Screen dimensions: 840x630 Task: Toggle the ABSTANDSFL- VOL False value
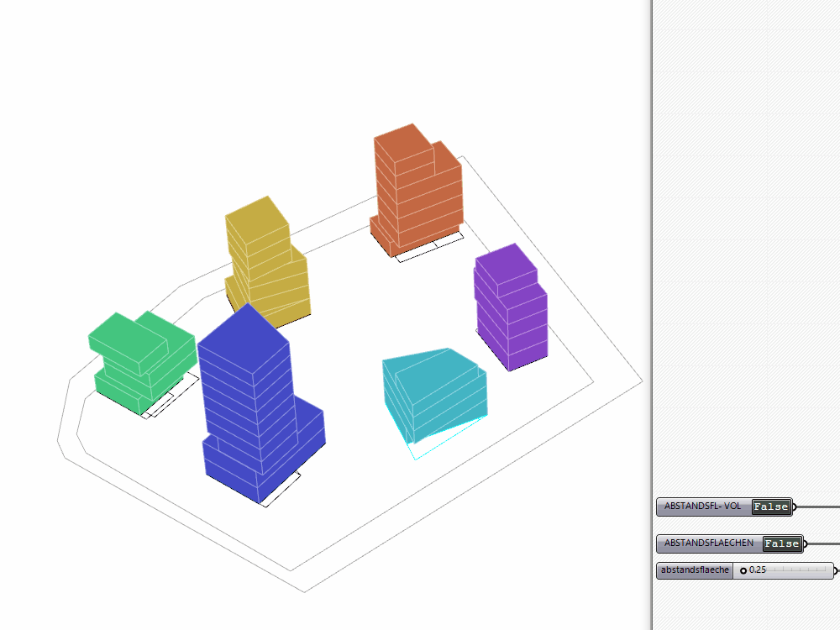(x=771, y=507)
